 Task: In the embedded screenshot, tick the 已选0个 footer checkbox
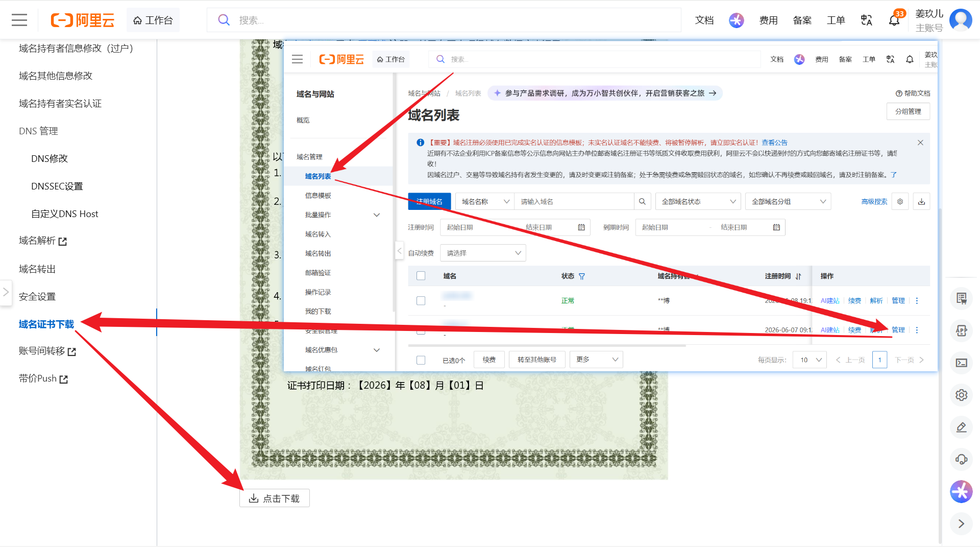[x=421, y=360]
